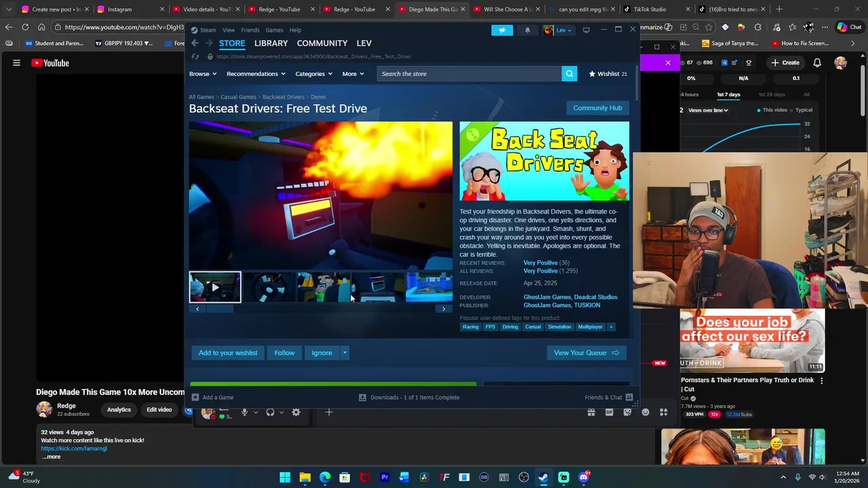Open Discord gift icon

pyautogui.click(x=591, y=412)
